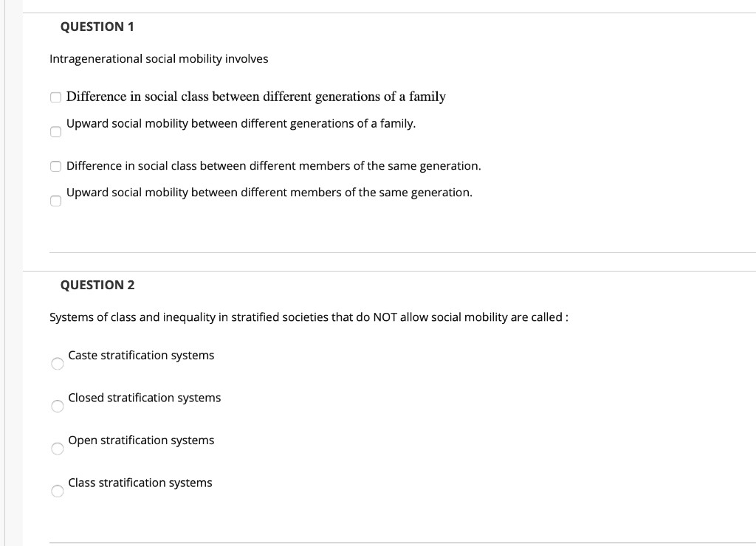Viewport: 756px width, 546px height.
Task: Select text of the 'Caste stratification systems' label
Action: tap(141, 355)
